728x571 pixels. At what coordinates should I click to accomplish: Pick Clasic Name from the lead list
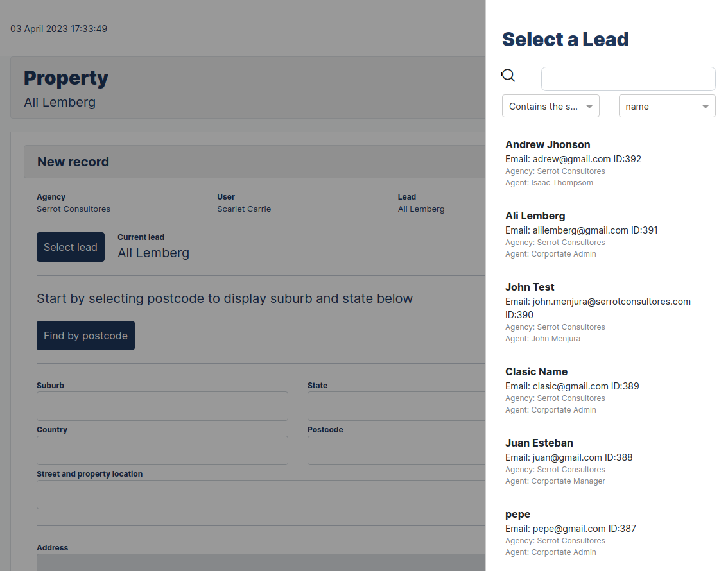point(536,371)
